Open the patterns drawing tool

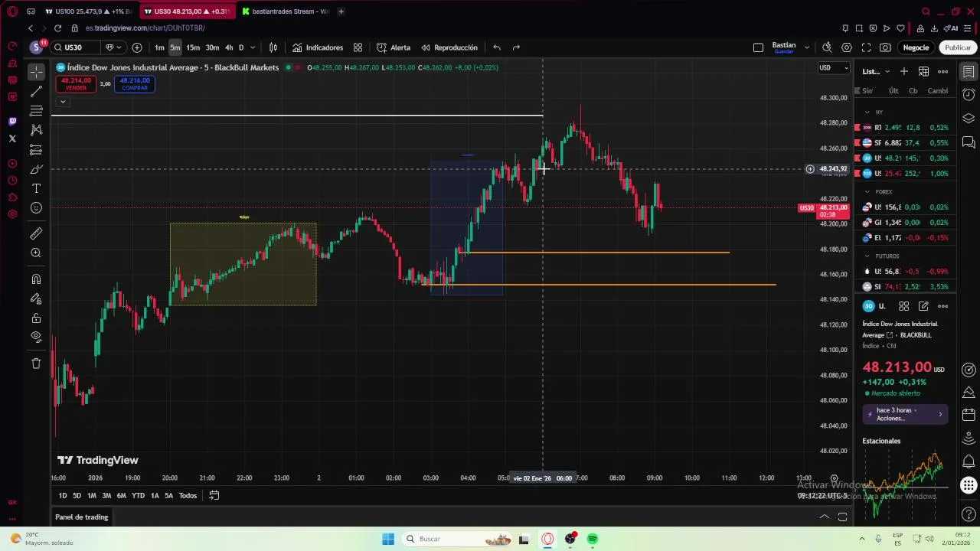pyautogui.click(x=36, y=130)
